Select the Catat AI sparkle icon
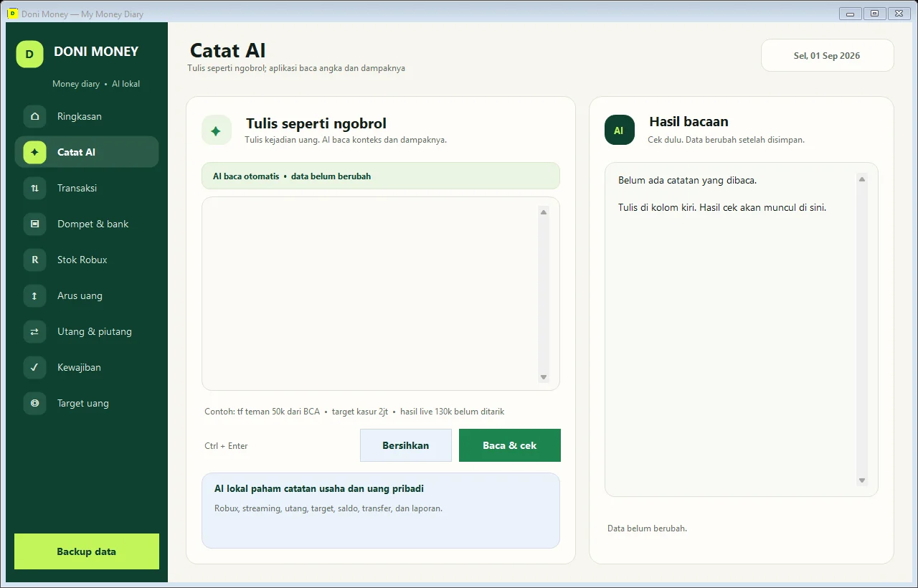918x588 pixels. (34, 152)
